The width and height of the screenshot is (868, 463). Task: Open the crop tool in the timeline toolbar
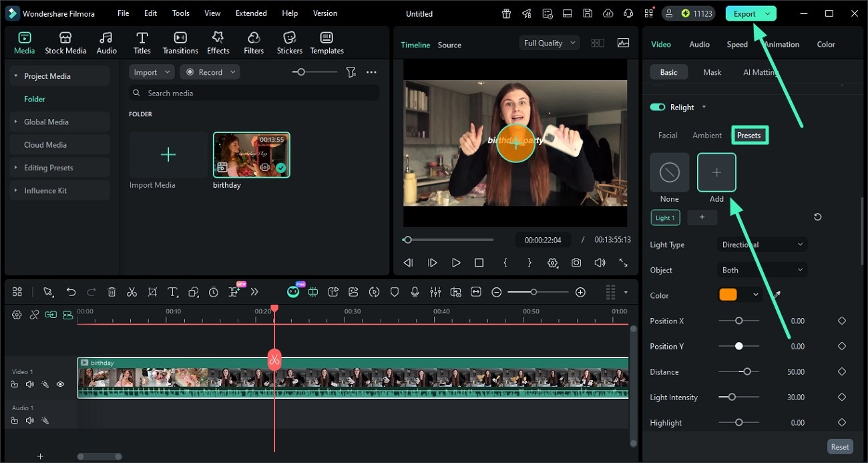(152, 292)
